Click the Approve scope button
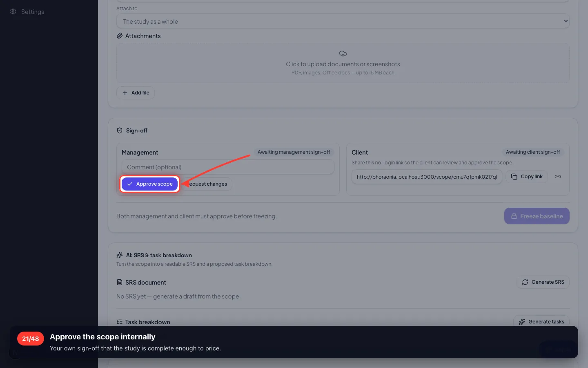Viewport: 588px width, 368px height. click(x=150, y=184)
